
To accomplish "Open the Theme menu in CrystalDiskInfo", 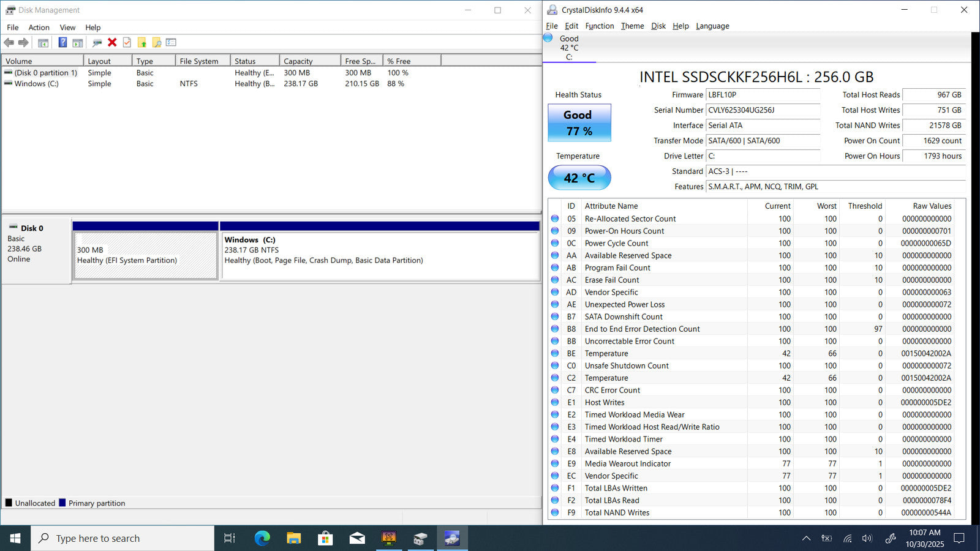I will pyautogui.click(x=632, y=26).
